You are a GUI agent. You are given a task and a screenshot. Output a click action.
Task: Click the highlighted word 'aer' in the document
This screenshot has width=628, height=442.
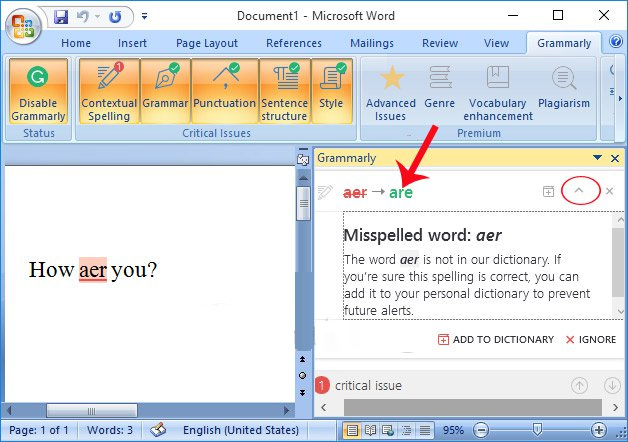(93, 269)
